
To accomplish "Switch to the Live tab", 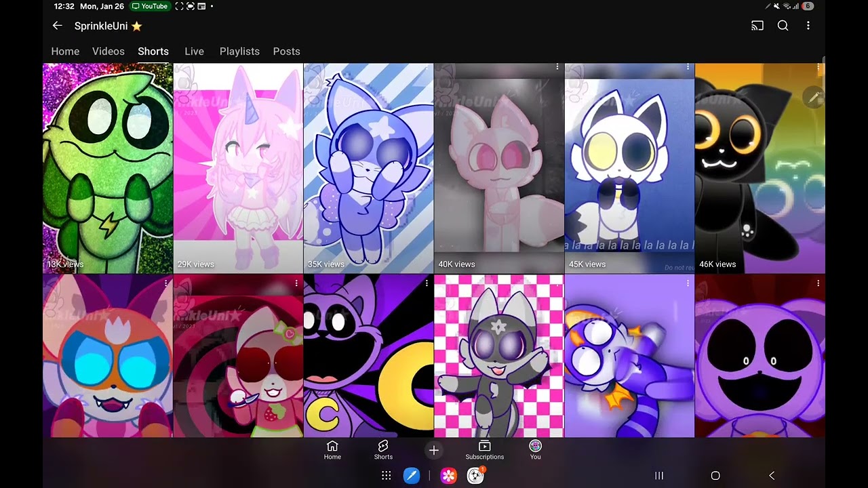I will (194, 52).
